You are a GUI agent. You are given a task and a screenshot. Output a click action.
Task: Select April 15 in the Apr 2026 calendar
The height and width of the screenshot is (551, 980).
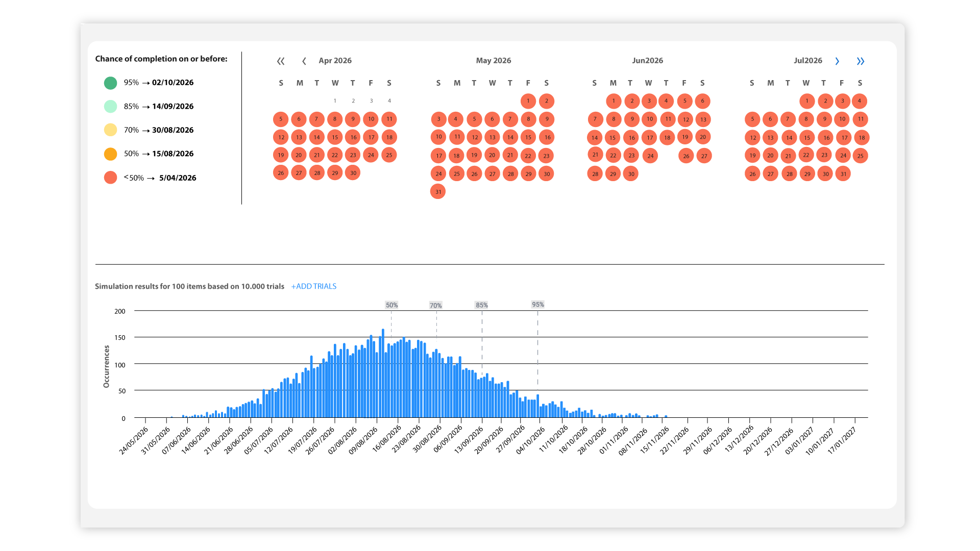[335, 137]
